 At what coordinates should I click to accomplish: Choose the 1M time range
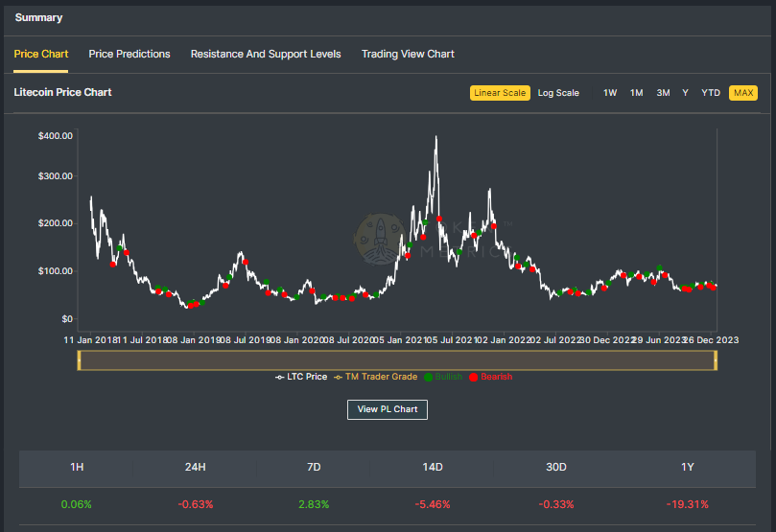tap(636, 93)
